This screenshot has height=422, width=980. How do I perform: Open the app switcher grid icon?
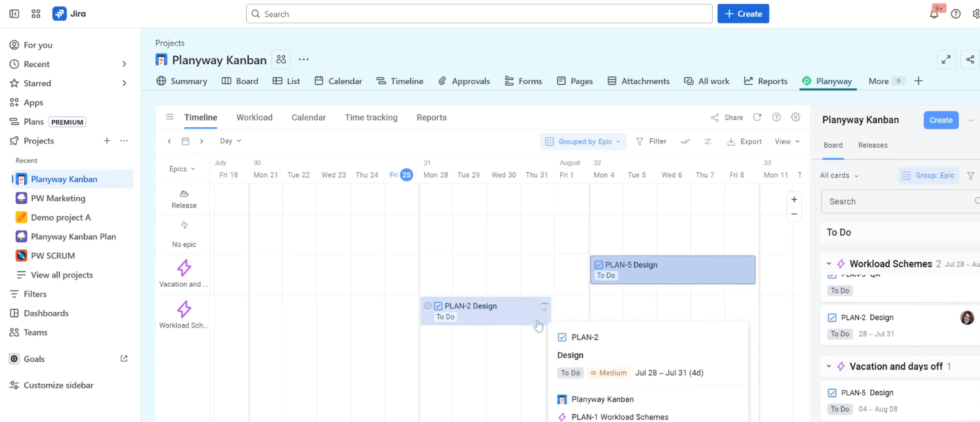(x=36, y=14)
